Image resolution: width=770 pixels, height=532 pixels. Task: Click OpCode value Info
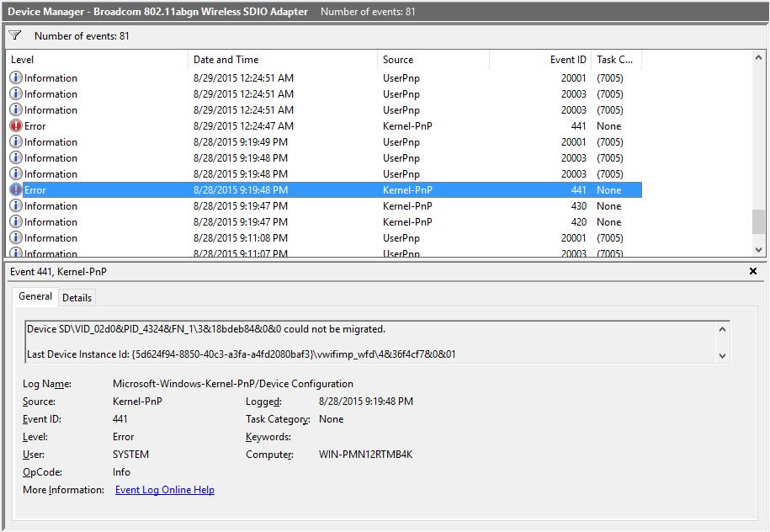(121, 472)
